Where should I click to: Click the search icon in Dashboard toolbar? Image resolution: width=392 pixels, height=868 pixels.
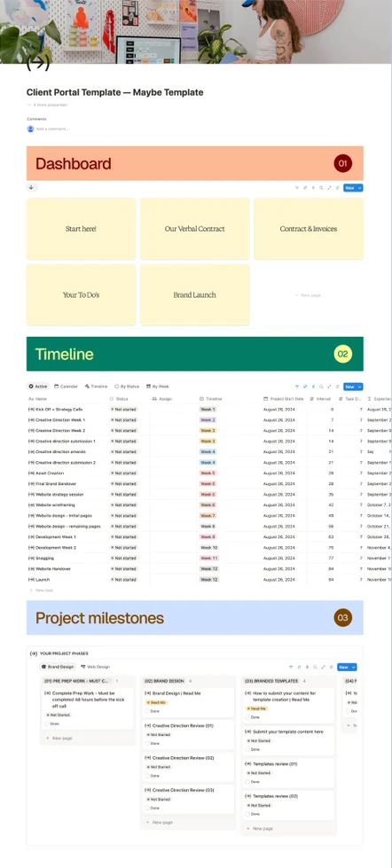click(x=321, y=188)
